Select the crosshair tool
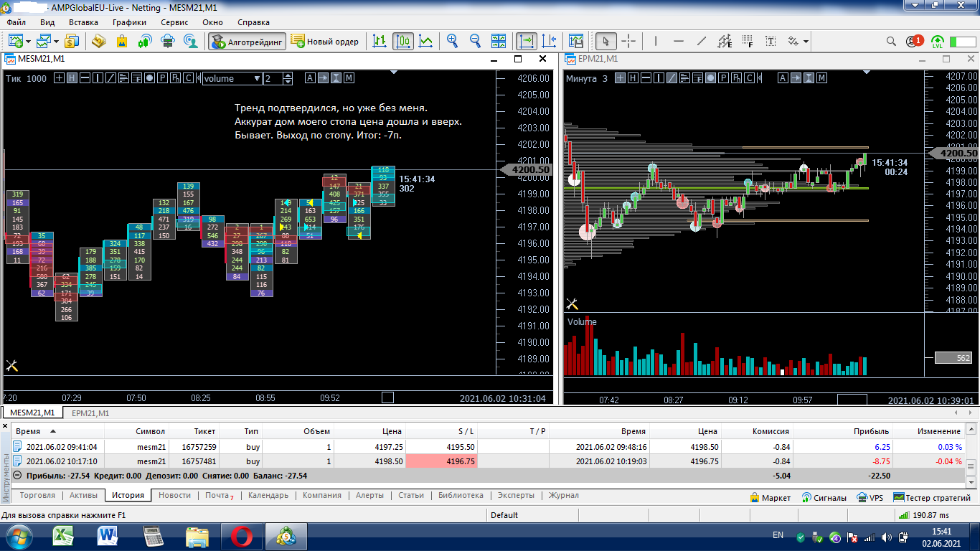 (x=628, y=41)
